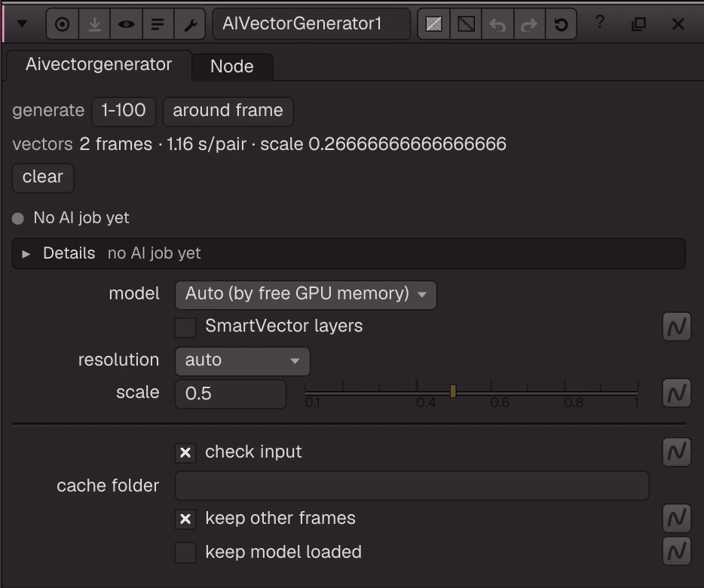The image size is (704, 588).
Task: Click the download arrow icon in the toolbar
Action: tap(94, 24)
